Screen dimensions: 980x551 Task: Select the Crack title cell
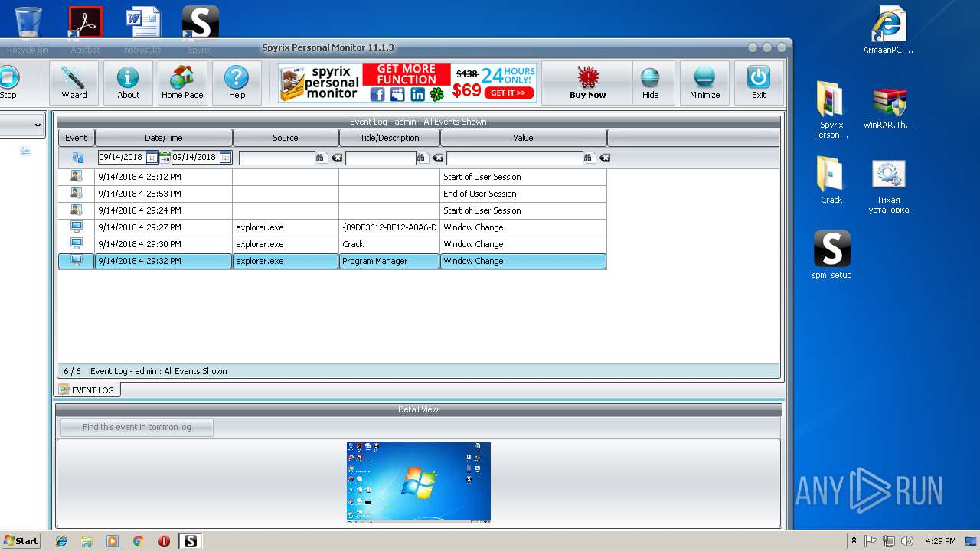coord(390,244)
